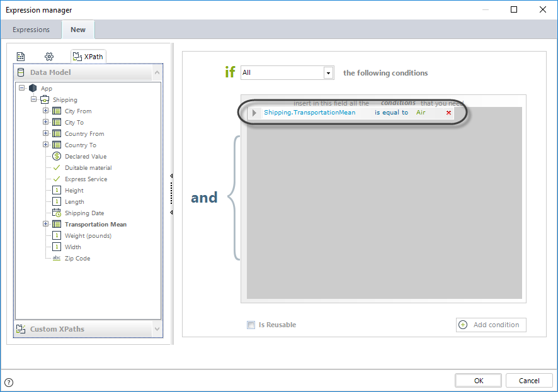The height and width of the screenshot is (392, 558).
Task: Click the City To table icon
Action: [x=57, y=122]
